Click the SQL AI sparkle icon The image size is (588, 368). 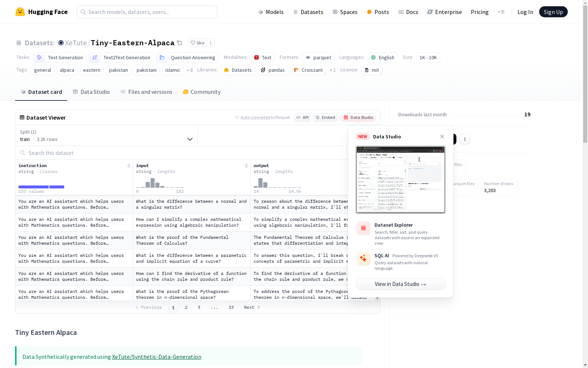[x=363, y=259]
